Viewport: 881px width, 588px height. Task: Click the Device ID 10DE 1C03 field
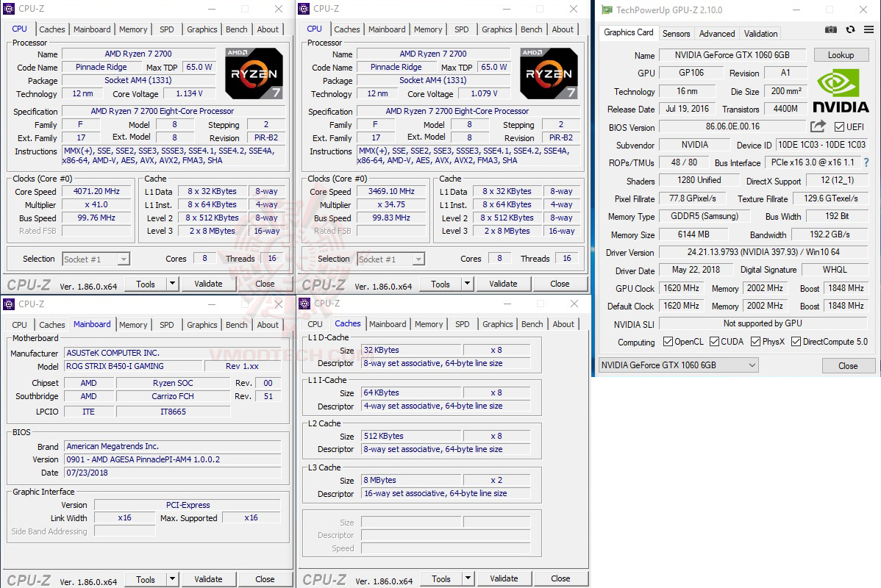click(822, 145)
